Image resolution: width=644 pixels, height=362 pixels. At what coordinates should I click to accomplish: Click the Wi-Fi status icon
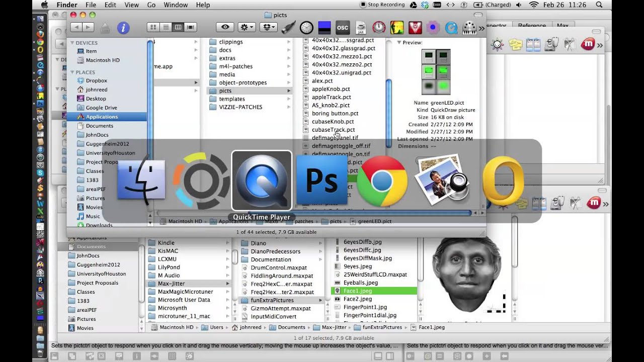(534, 5)
